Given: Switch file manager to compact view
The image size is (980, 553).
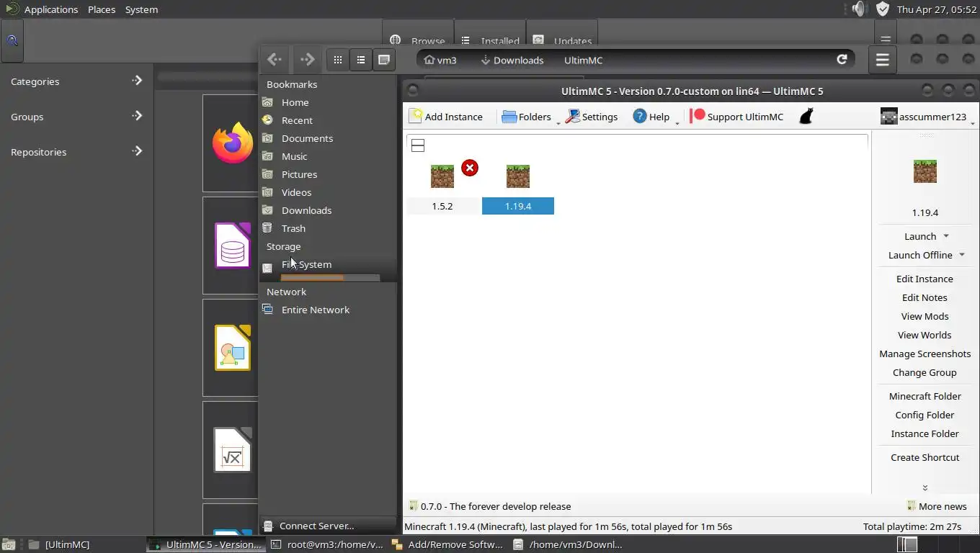Looking at the screenshot, I should [384, 60].
